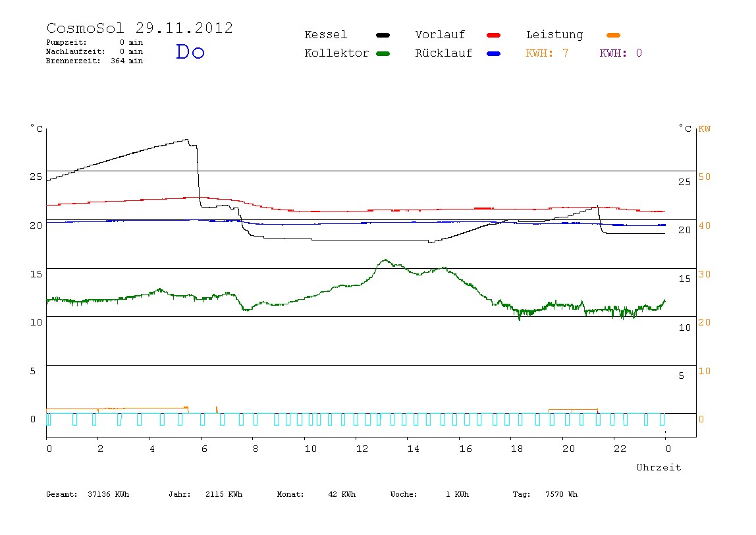Select the orange "10" KW axis label
The image size is (756, 535).
click(705, 371)
